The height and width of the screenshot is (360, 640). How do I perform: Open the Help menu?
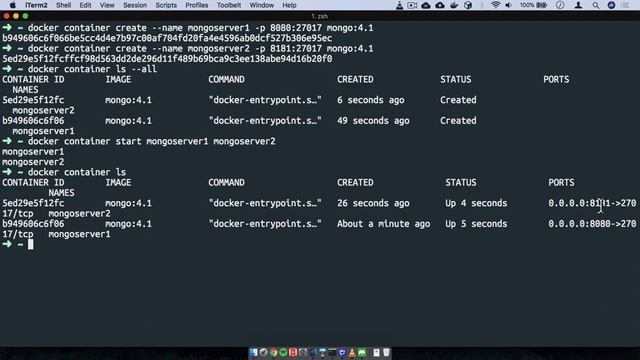[289, 5]
